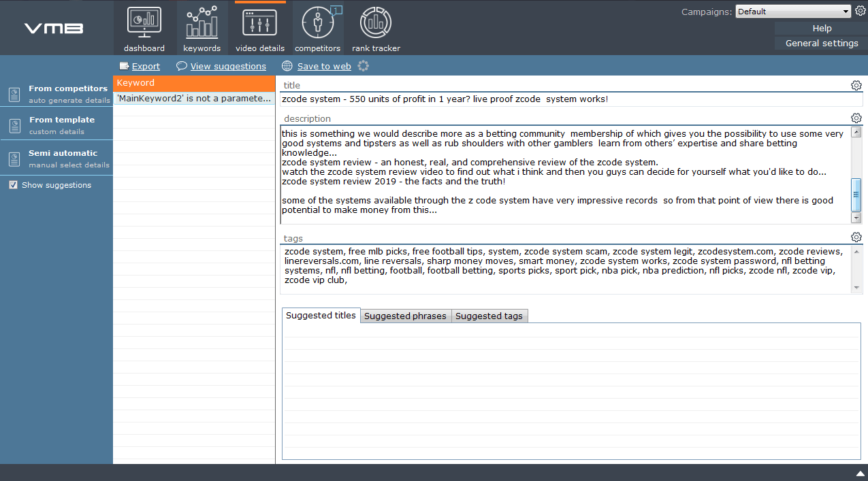
Task: Click the speech bubble suggestions icon
Action: (182, 66)
